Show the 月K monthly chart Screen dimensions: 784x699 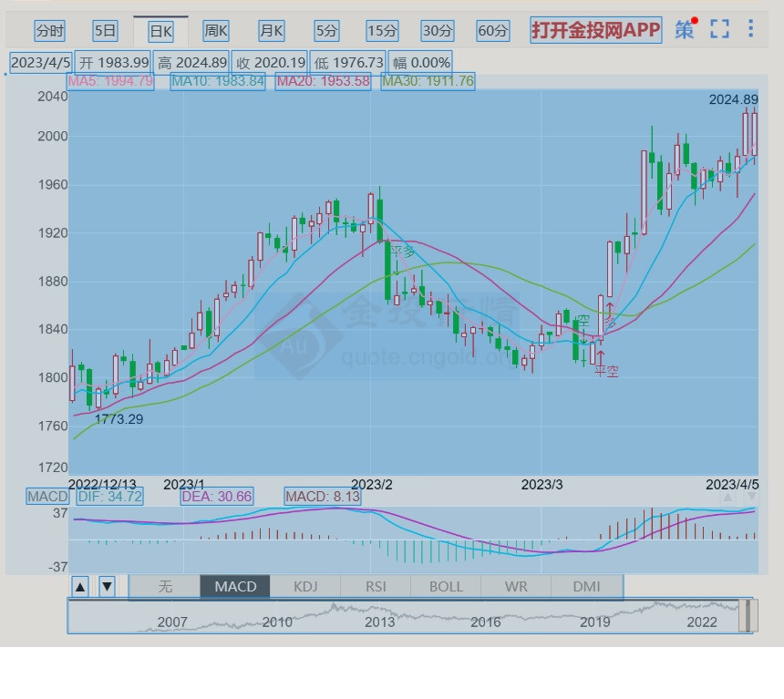272,31
